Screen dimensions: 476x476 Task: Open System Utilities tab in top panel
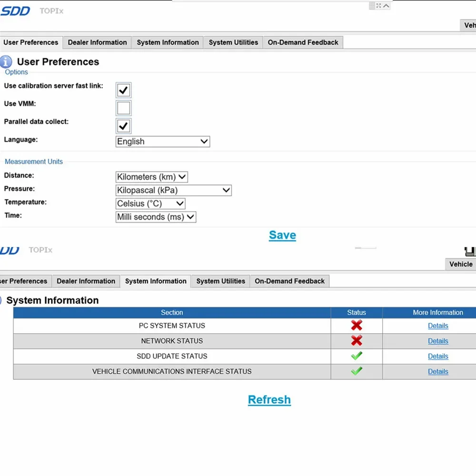(x=233, y=42)
